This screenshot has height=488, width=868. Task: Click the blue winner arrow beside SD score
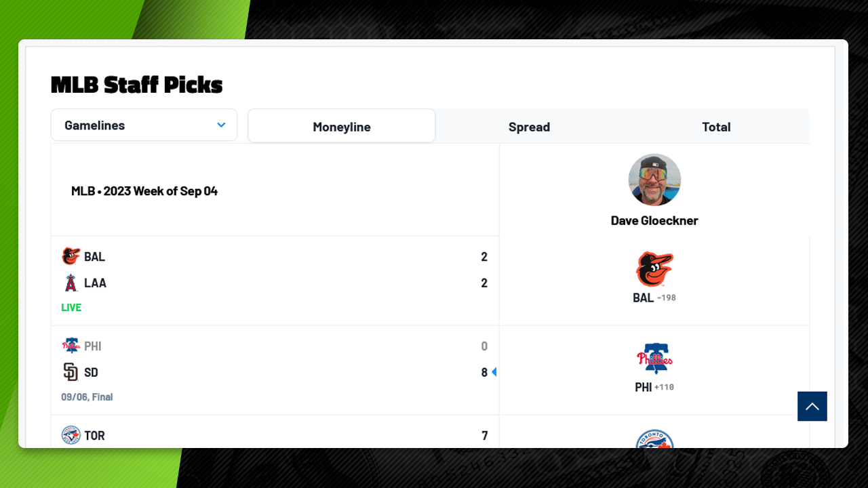[x=494, y=372]
